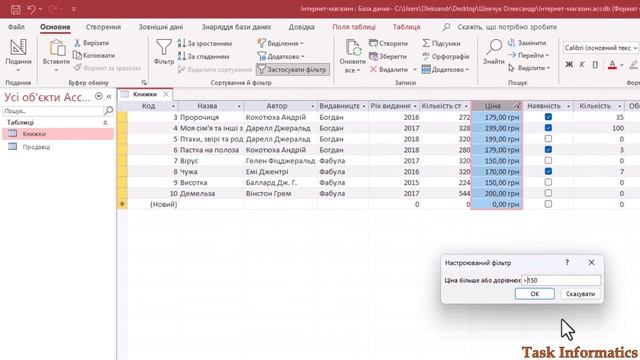Screen dimensions: 640x360
Task: Save the database with the floppy disk icon
Action: click(x=16, y=9)
